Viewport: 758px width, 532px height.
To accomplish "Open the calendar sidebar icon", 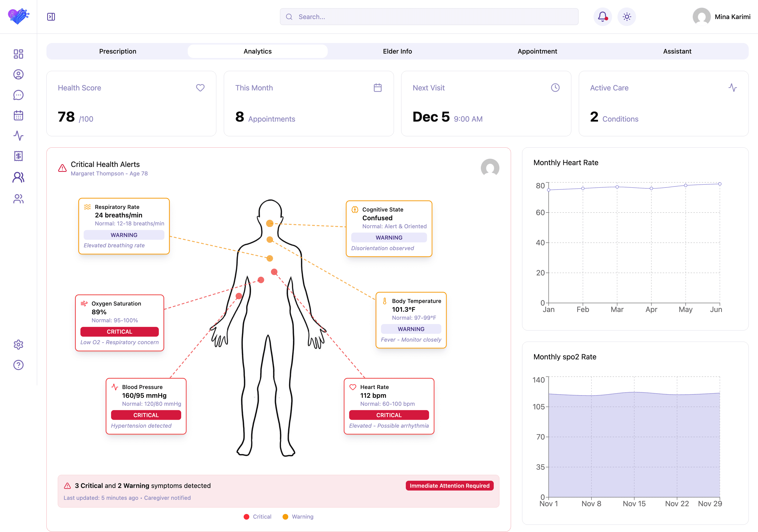I will [19, 115].
